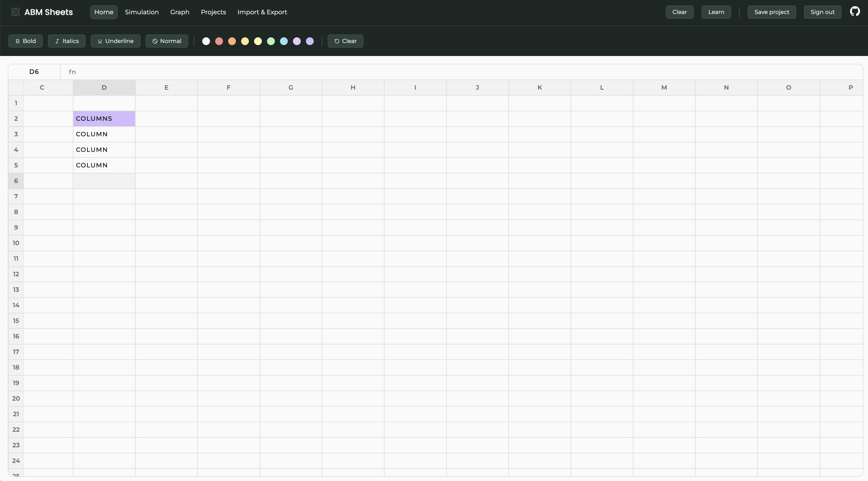Open the GitHub icon link
This screenshot has width=868, height=481.
click(x=855, y=12)
